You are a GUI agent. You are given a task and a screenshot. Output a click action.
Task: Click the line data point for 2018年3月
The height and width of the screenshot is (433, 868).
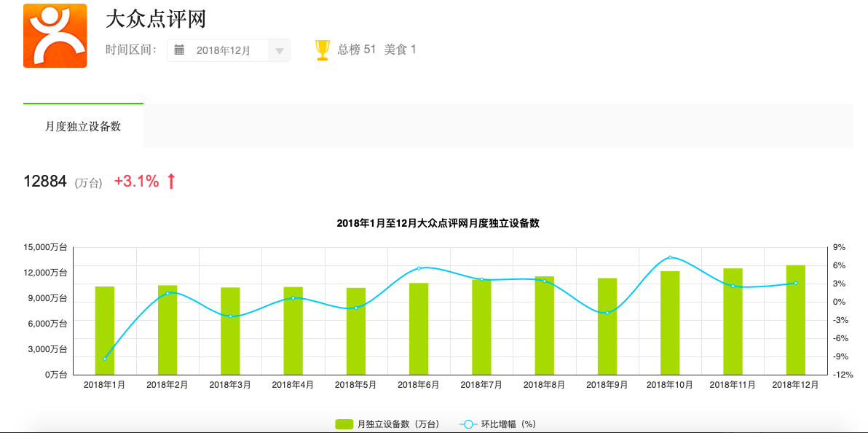[230, 316]
